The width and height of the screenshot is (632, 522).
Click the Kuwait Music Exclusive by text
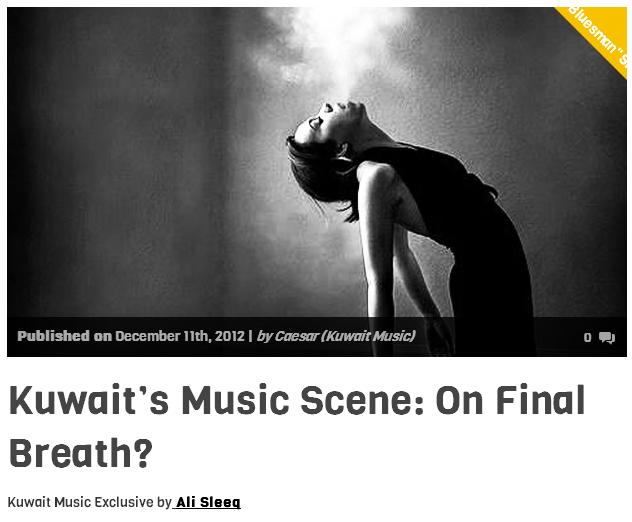(89, 502)
